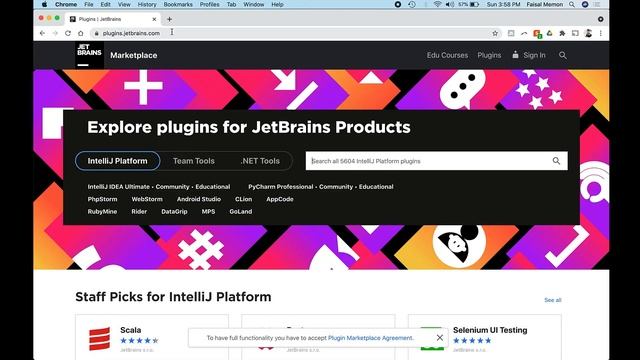Image resolution: width=640 pixels, height=360 pixels.
Task: Filter by RubyMine
Action: (102, 211)
